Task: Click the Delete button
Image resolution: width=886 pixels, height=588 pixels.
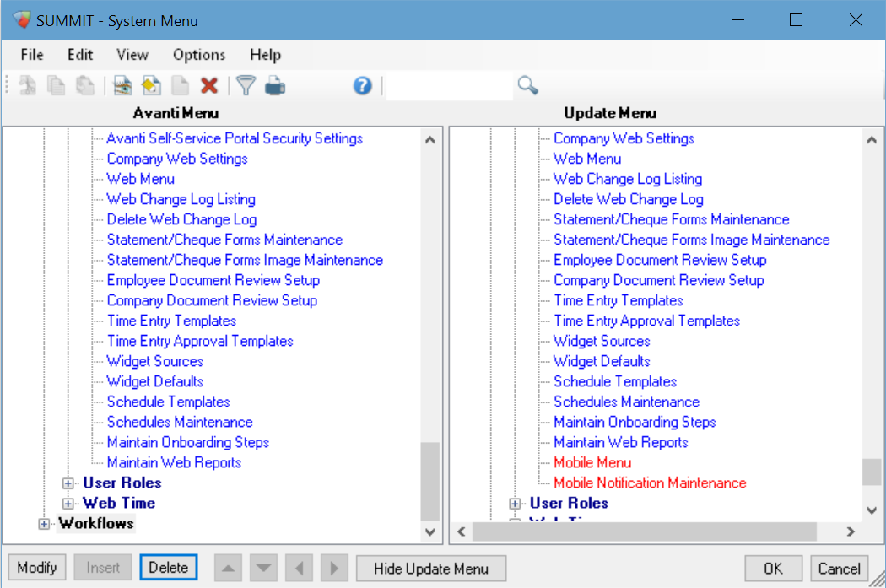Action: (169, 567)
